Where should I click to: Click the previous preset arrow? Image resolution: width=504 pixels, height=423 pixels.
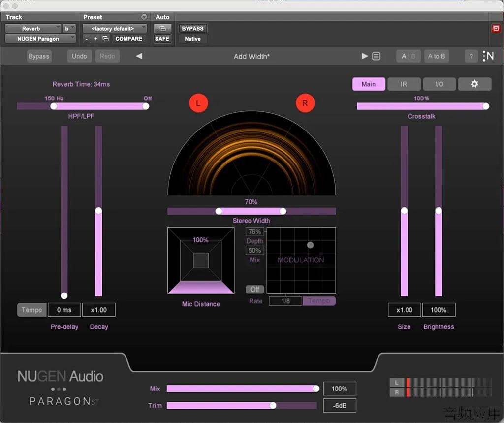139,56
